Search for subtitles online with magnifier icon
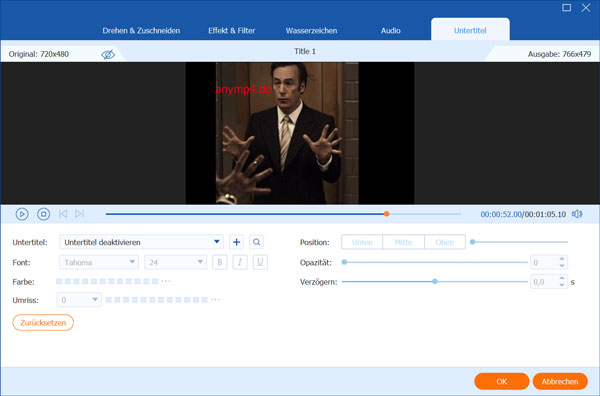 [x=256, y=242]
